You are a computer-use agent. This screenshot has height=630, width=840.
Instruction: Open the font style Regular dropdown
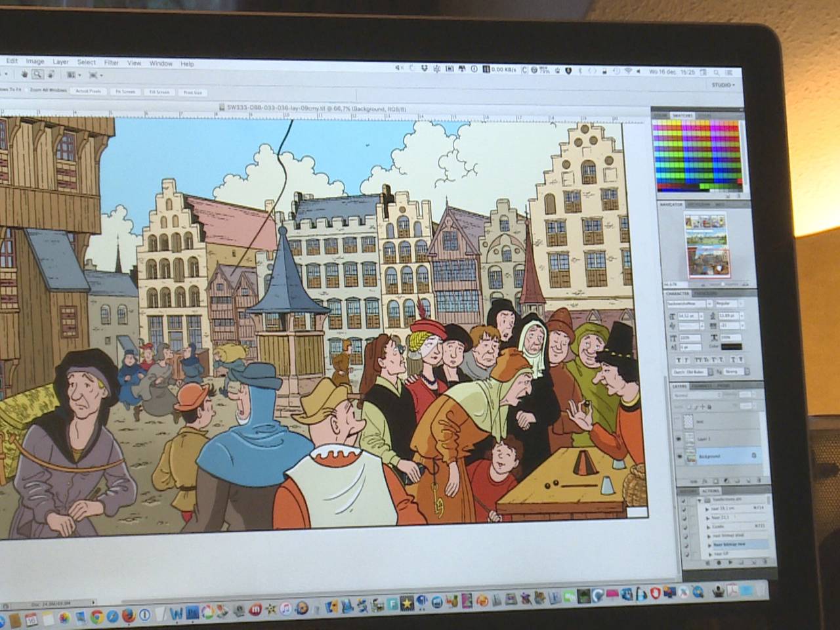pyautogui.click(x=729, y=304)
